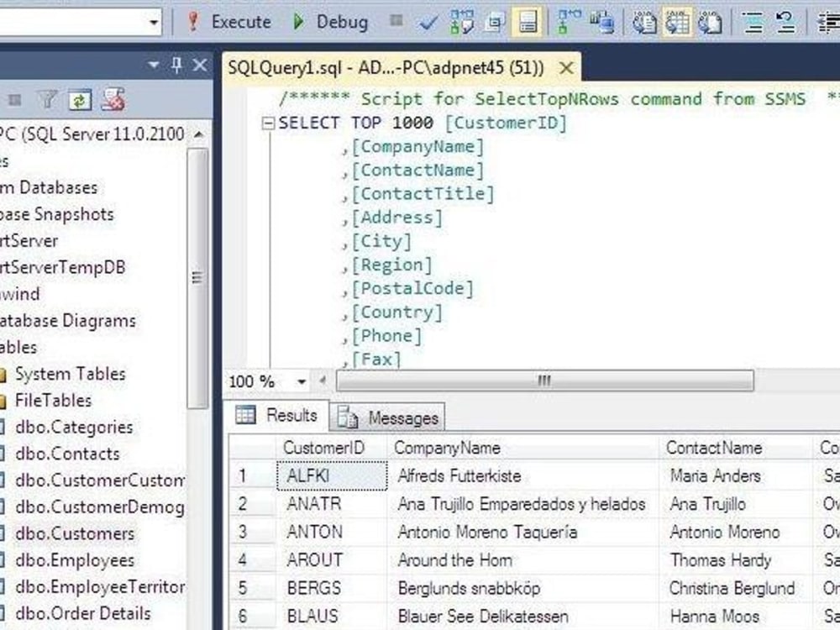Select the Databases folder containing System Databases
Viewport: 840px width, 630px height.
pos(4,160)
